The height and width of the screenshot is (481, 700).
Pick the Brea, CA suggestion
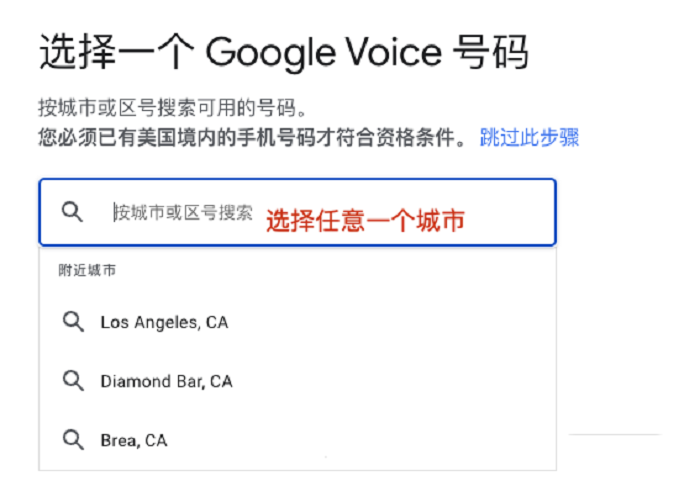(x=297, y=440)
